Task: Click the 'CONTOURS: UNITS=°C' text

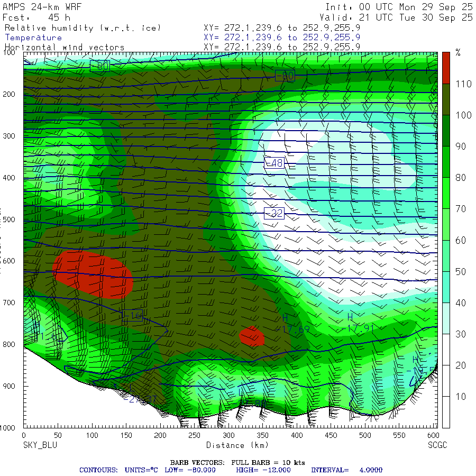Action: pos(118,470)
